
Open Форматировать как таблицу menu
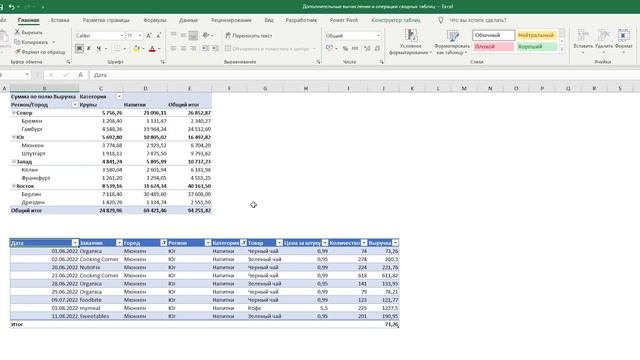pyautogui.click(x=452, y=42)
